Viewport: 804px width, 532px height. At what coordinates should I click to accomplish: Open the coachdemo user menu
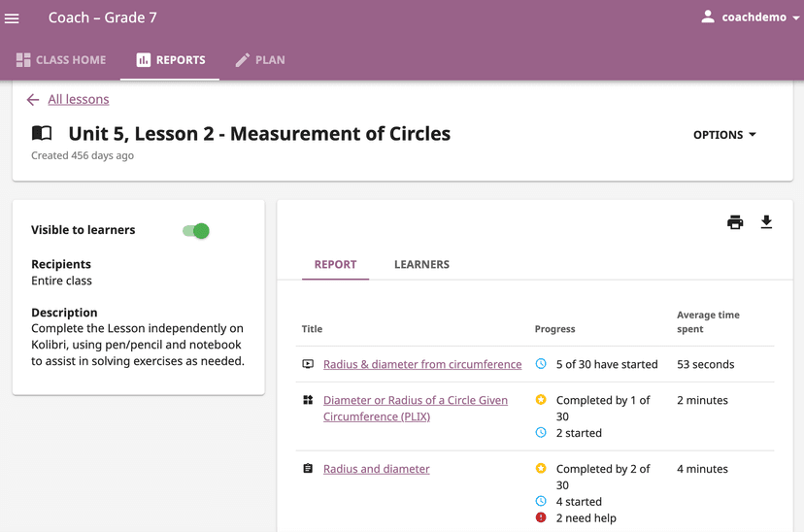coord(760,17)
